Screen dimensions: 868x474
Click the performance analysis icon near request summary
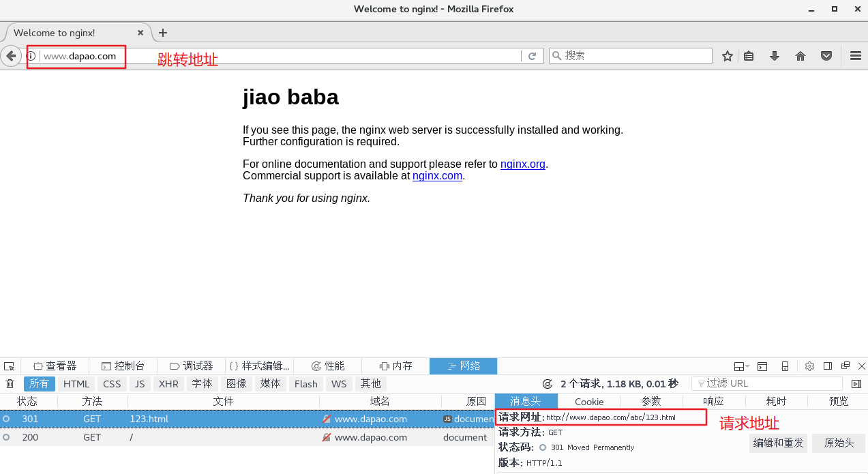[548, 384]
